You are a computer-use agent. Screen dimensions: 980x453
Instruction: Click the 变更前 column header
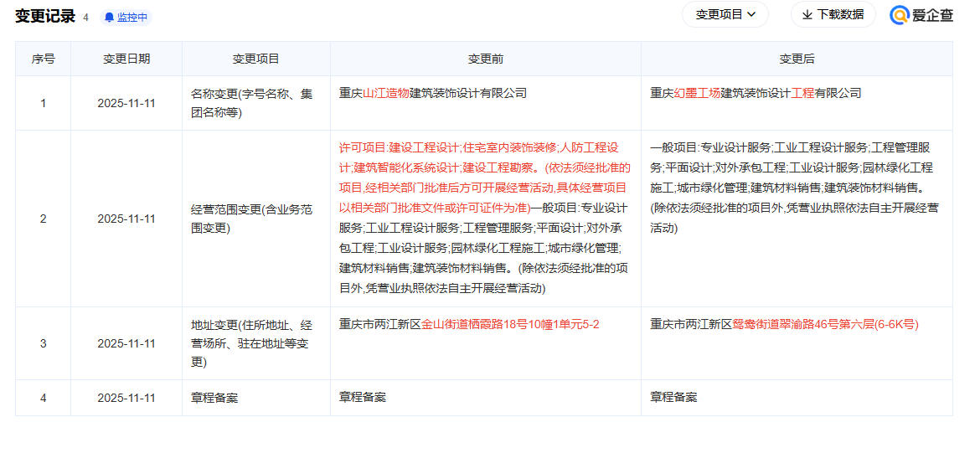click(x=486, y=59)
